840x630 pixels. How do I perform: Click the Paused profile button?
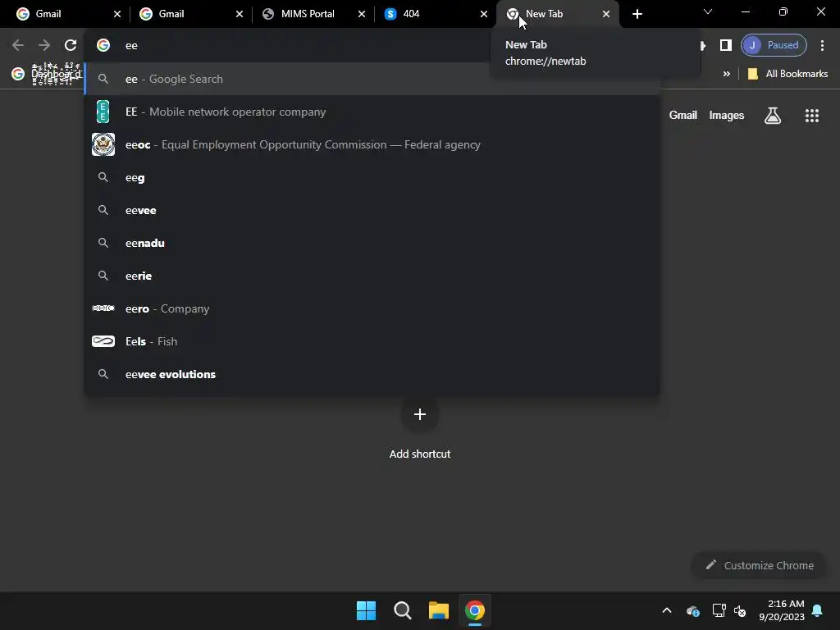pos(774,45)
